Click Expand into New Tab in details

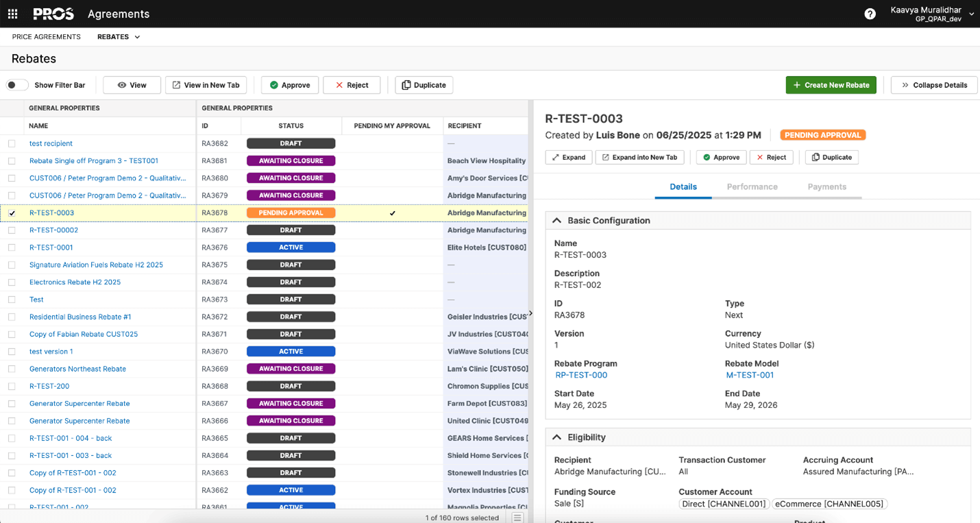[639, 157]
